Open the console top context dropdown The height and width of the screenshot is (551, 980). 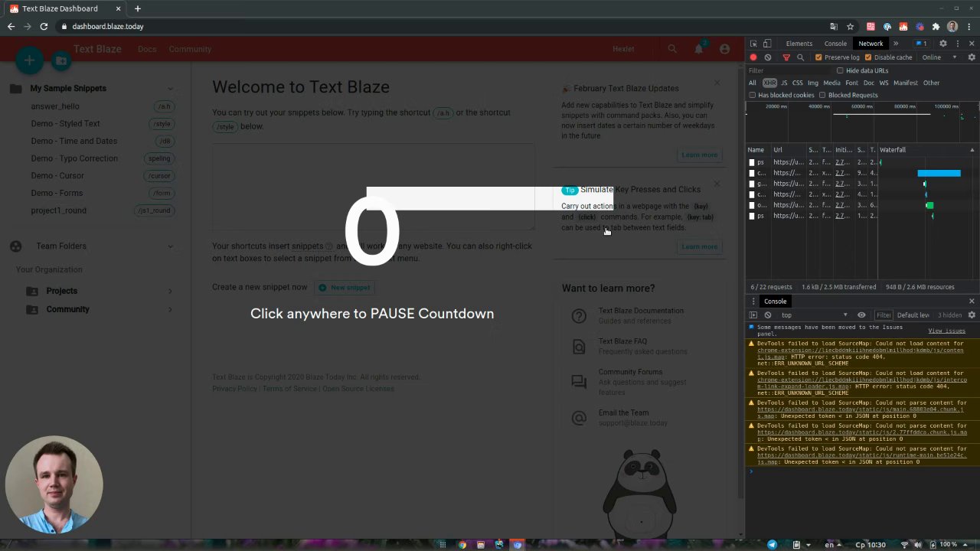pos(815,315)
